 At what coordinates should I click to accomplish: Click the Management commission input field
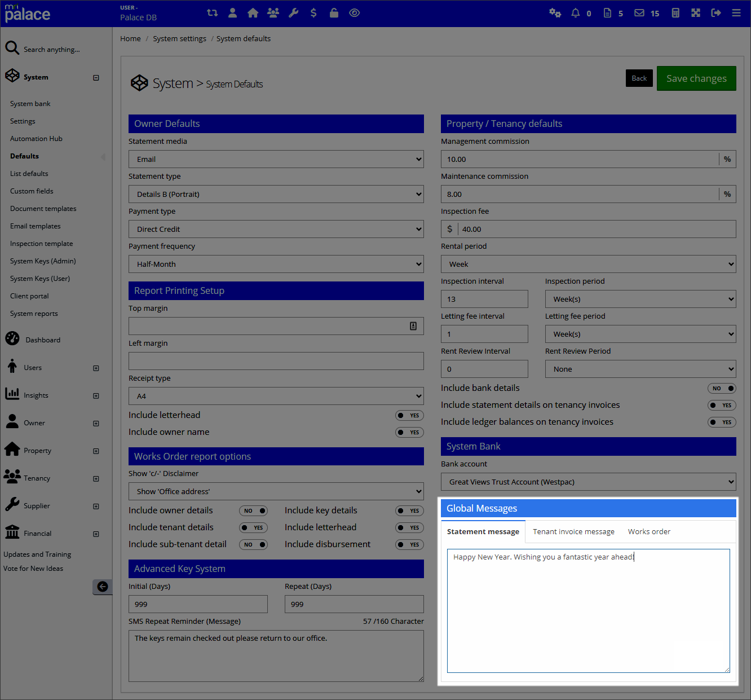point(580,159)
